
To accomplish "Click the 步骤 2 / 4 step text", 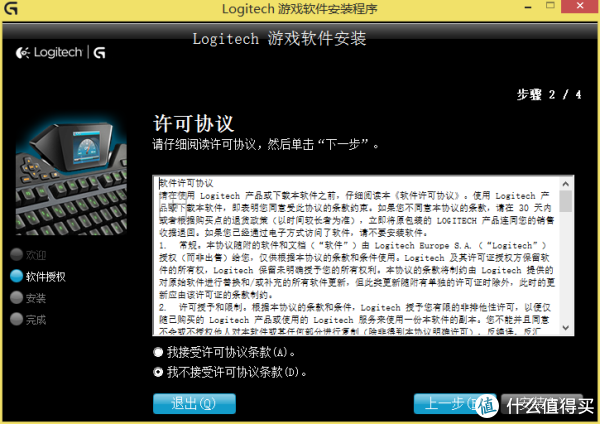I will tap(549, 94).
